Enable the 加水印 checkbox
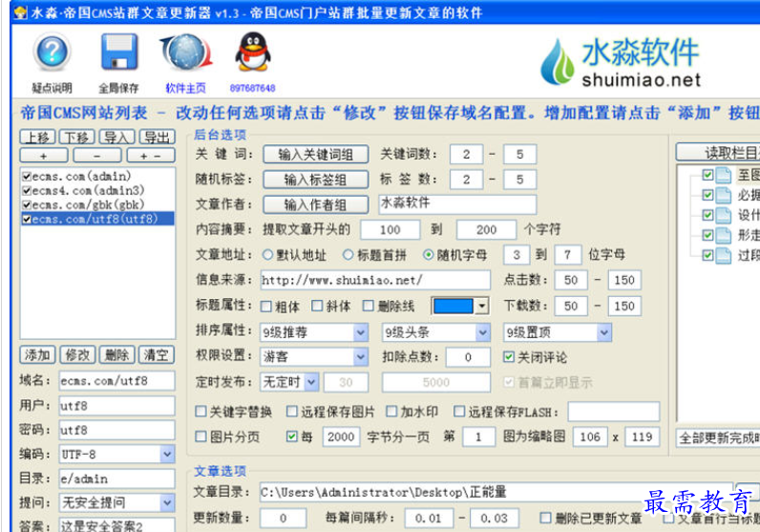The image size is (760, 532). click(391, 412)
